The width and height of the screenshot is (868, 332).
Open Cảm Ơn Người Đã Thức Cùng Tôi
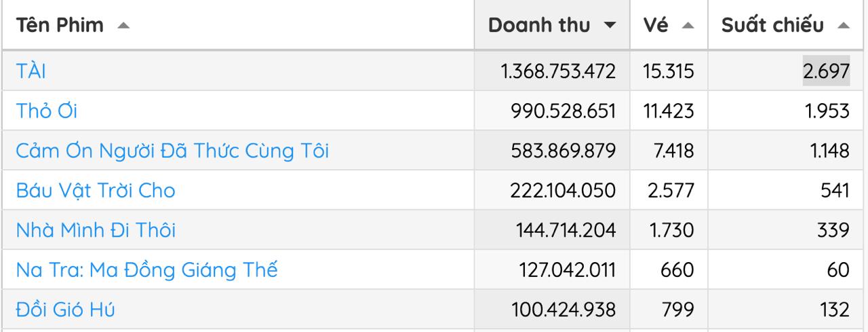pos(172,151)
